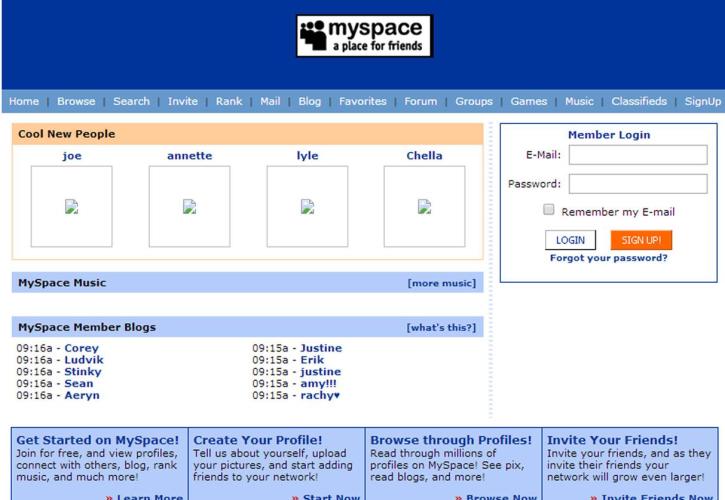The height and width of the screenshot is (500, 725).
Task: Open Forum in navigation bar
Action: coord(421,101)
